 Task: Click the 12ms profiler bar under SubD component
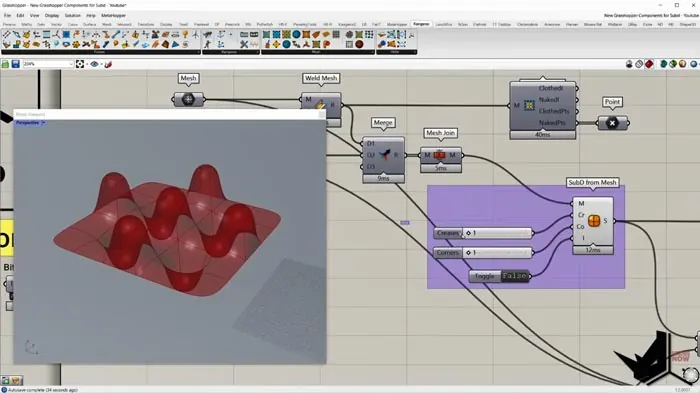(593, 251)
